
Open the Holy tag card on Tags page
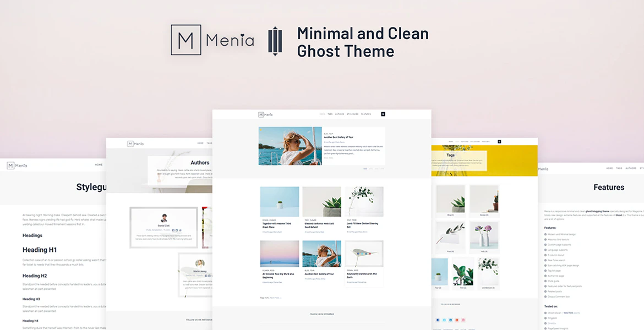pyautogui.click(x=484, y=237)
